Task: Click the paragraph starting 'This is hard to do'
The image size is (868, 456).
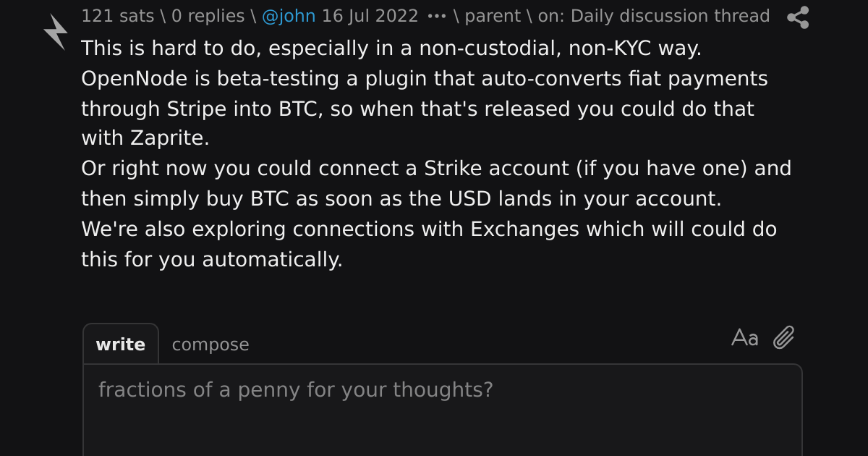Action: pos(391,48)
